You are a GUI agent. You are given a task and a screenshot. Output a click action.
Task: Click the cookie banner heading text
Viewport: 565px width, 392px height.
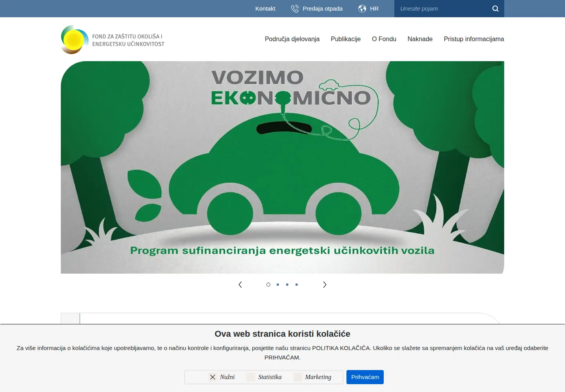[282, 334]
